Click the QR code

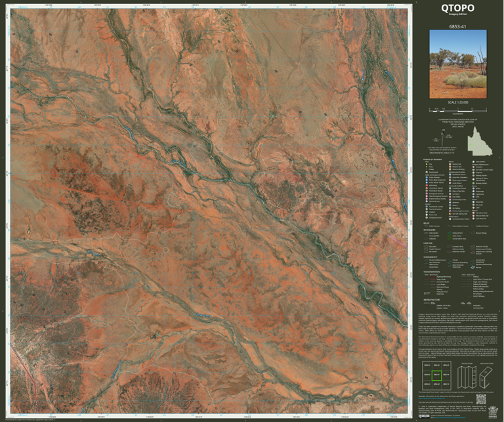pos(481,399)
